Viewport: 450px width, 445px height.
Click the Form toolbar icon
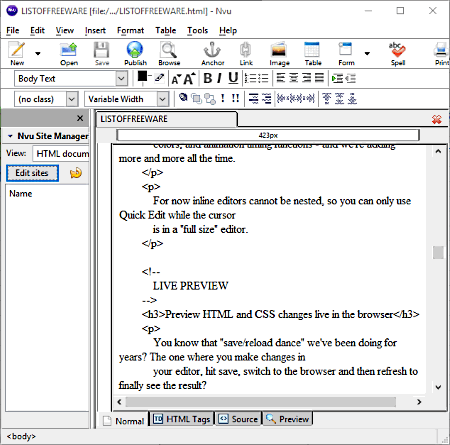click(x=346, y=53)
